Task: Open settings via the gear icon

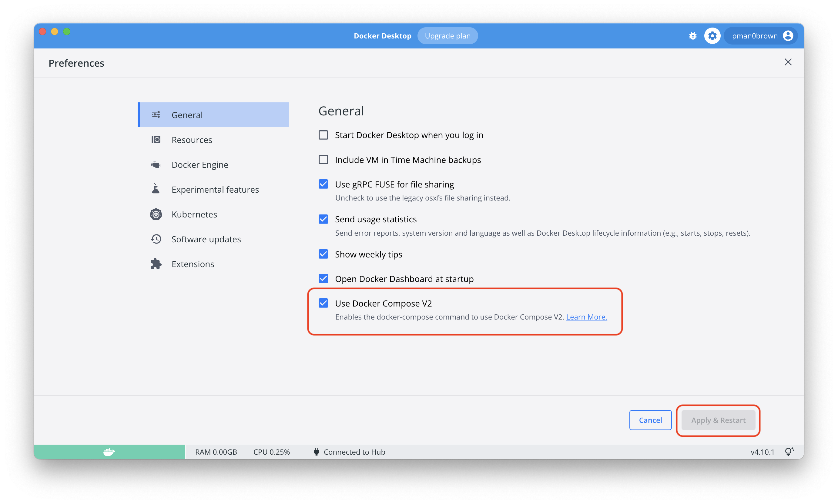Action: [712, 36]
